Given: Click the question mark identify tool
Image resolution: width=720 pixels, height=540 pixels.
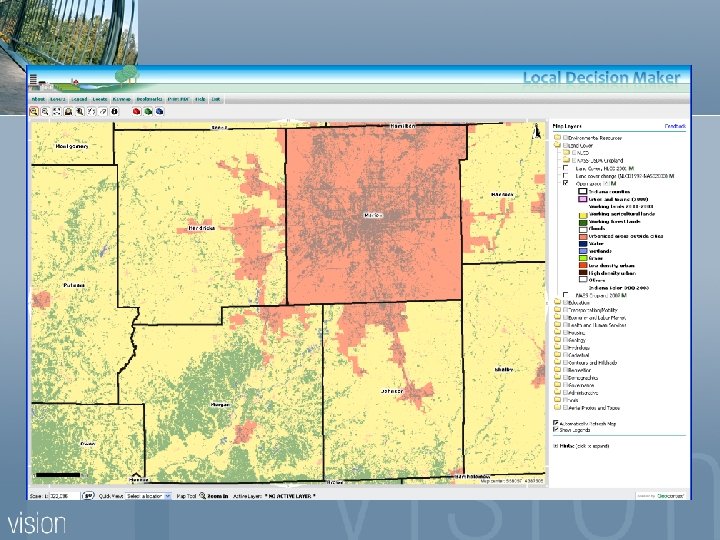Looking at the screenshot, I should tap(91, 111).
